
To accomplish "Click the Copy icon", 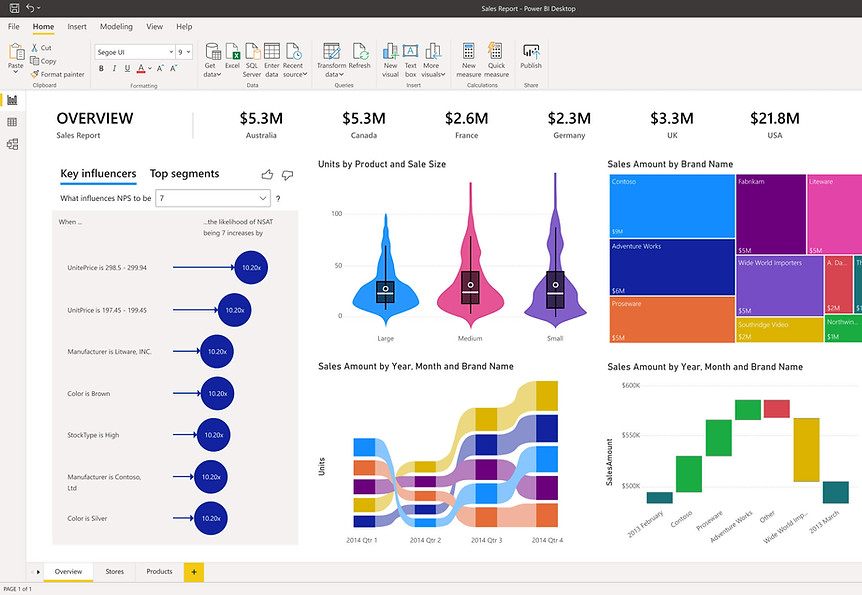I will click(x=35, y=61).
